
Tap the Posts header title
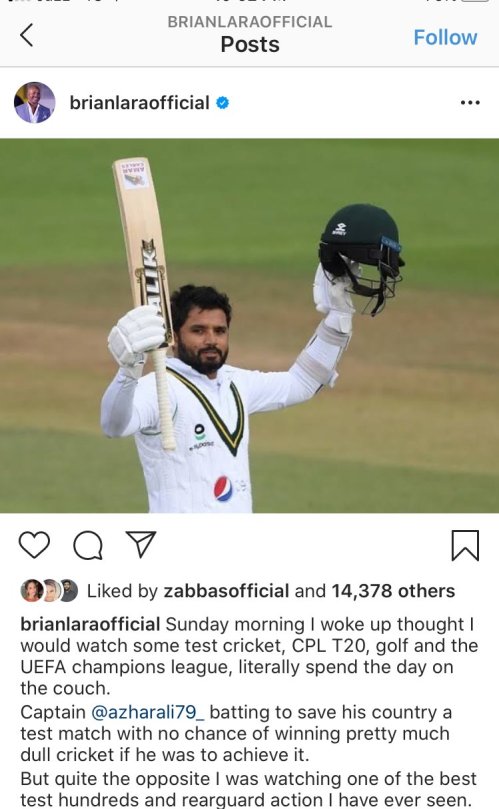pos(250,44)
